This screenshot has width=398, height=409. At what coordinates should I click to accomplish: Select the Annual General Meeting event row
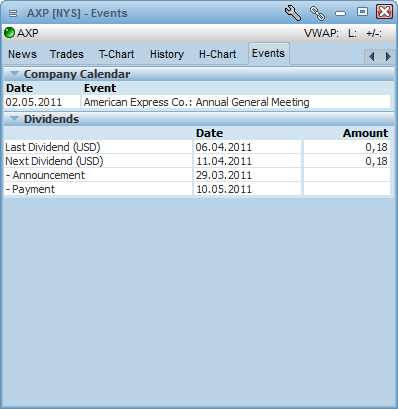[236, 102]
